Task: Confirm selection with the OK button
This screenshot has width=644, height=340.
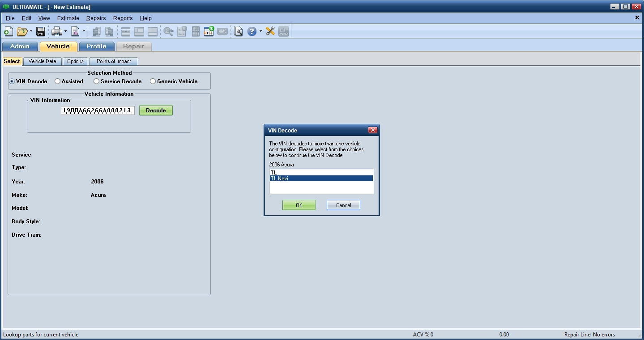Action: click(x=299, y=205)
